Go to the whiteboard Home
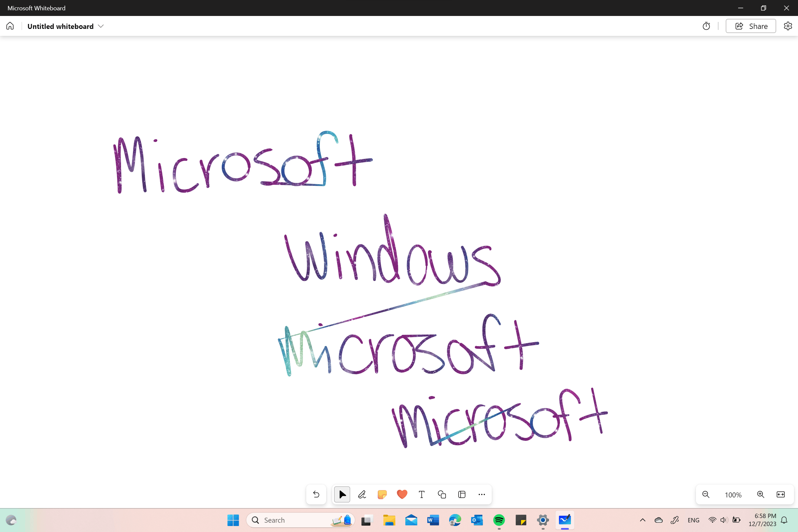Viewport: 798px width, 532px height. click(10, 26)
